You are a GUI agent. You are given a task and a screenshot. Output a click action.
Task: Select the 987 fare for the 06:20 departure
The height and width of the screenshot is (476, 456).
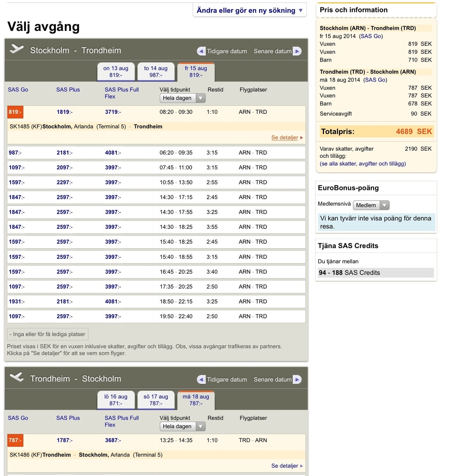[15, 153]
